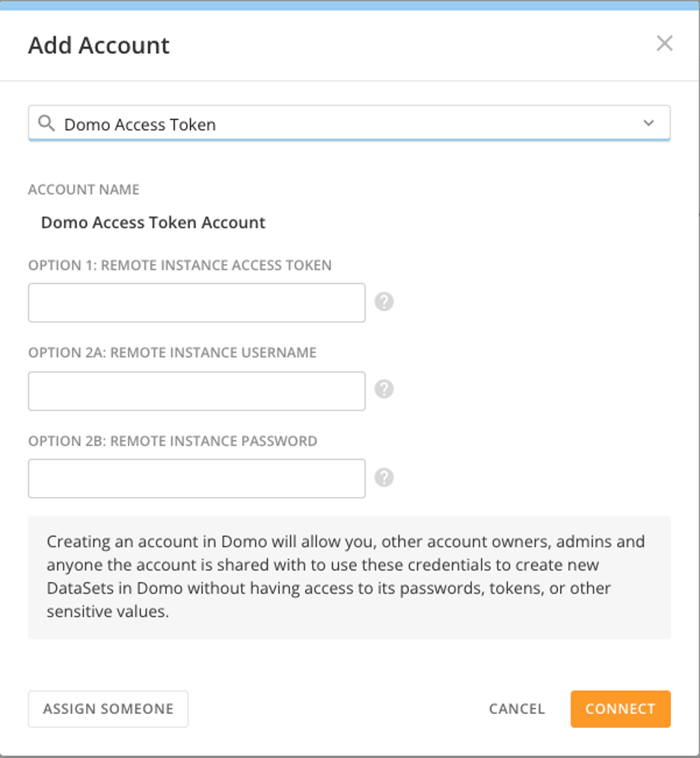Viewport: 700px width, 758px height.
Task: Close the Add Account dialog
Action: [664, 44]
